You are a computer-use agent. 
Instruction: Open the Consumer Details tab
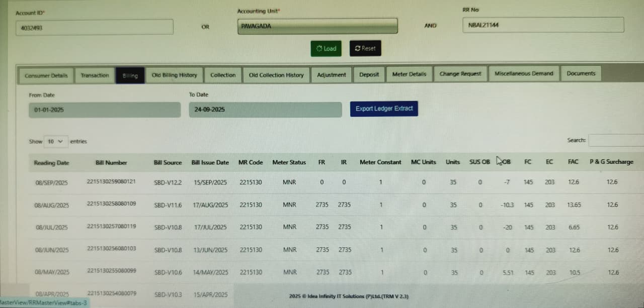pyautogui.click(x=46, y=75)
